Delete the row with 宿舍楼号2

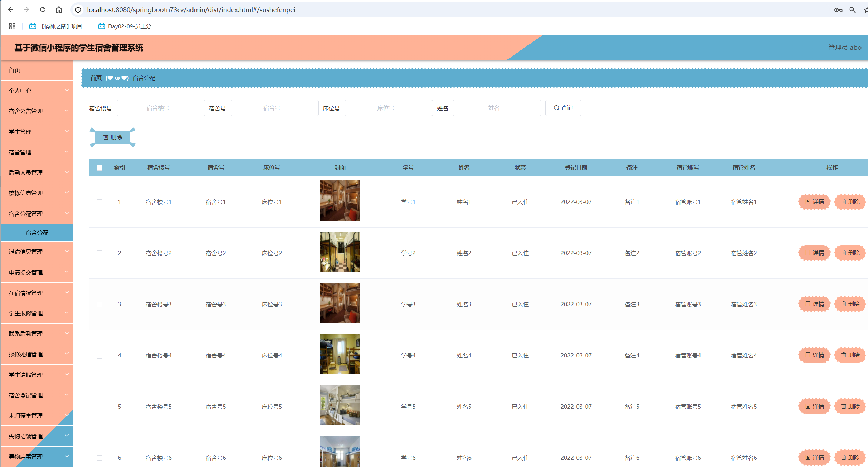click(850, 253)
